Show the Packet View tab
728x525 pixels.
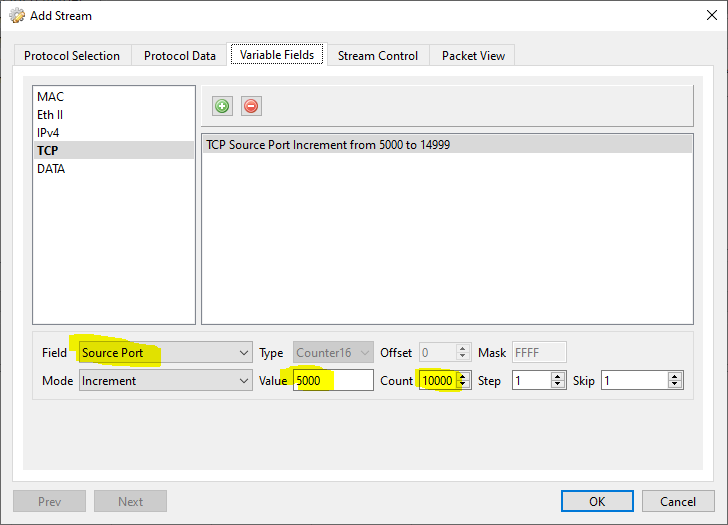pyautogui.click(x=473, y=56)
